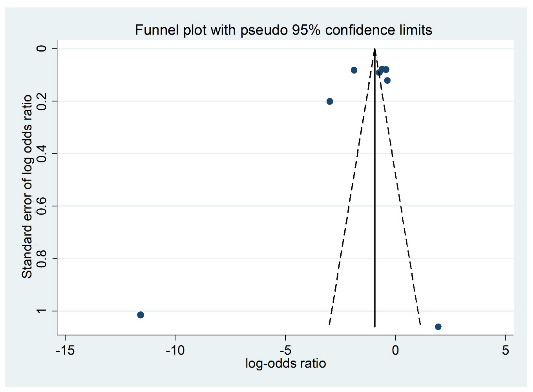This screenshot has height=392, width=533.
Task: Select the far-left outlier data point
Action: click(140, 315)
